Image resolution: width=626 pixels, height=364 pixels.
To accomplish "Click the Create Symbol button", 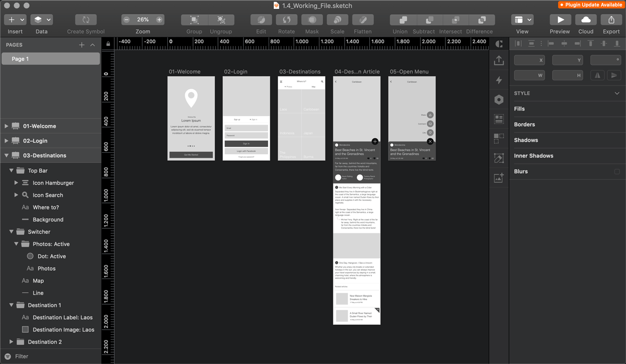I will pyautogui.click(x=85, y=19).
